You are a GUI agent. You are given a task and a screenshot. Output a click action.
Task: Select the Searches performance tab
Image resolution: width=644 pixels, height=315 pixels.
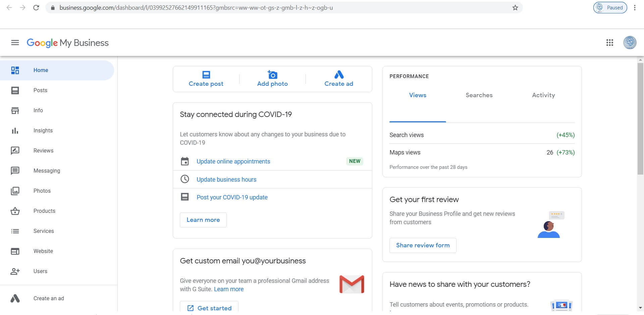[479, 95]
